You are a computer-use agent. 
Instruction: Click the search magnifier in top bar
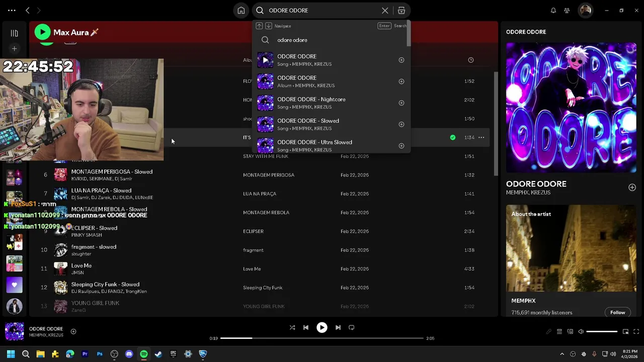tap(260, 11)
